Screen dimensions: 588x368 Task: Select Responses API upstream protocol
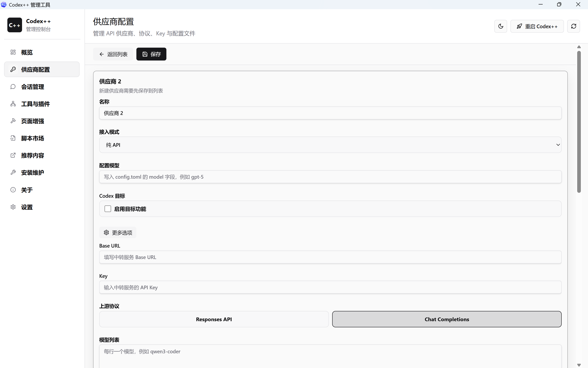[214, 319]
